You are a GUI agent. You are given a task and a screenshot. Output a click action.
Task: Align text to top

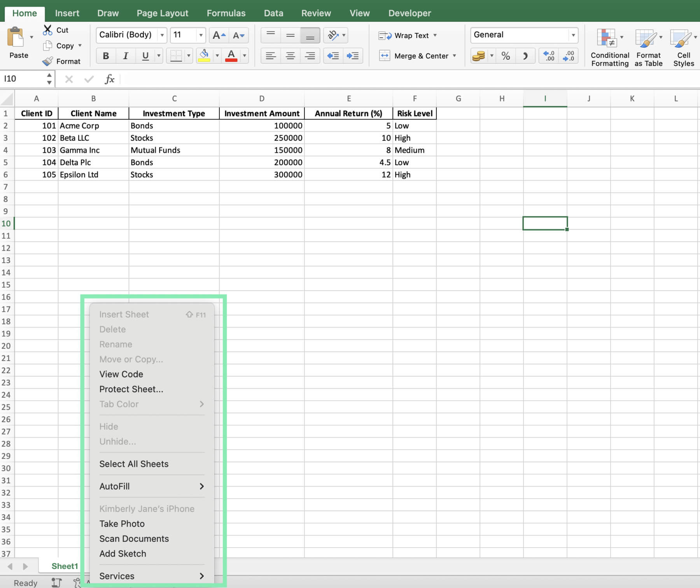tap(271, 35)
